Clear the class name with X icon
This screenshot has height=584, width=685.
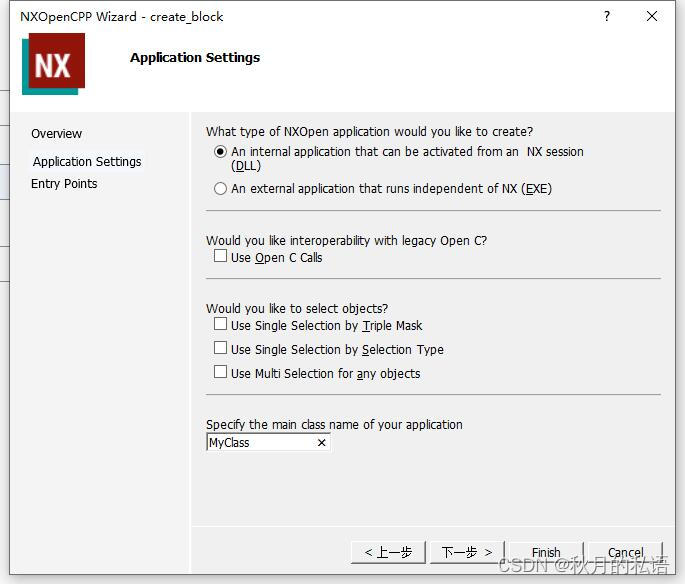tap(322, 442)
